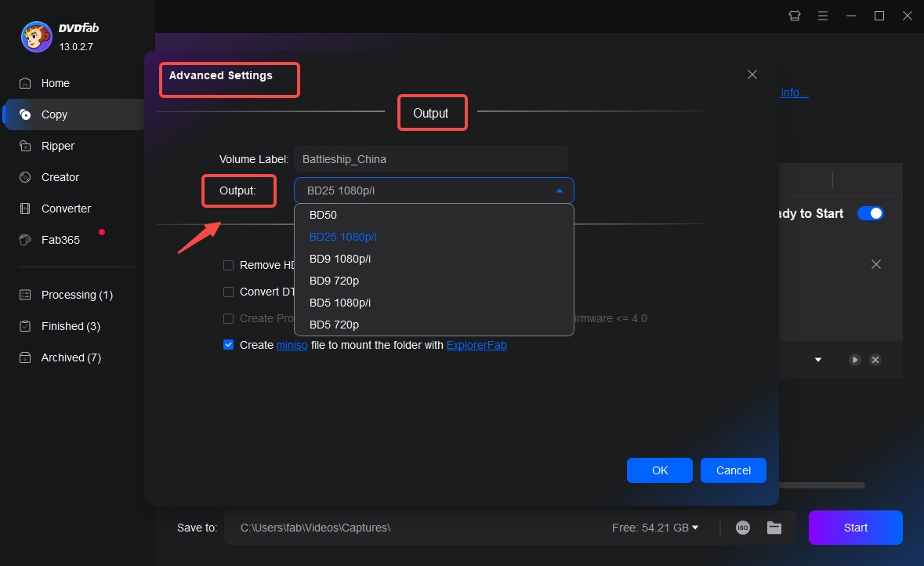Select the ISO output icon near Save to
924x566 pixels.
point(742,528)
